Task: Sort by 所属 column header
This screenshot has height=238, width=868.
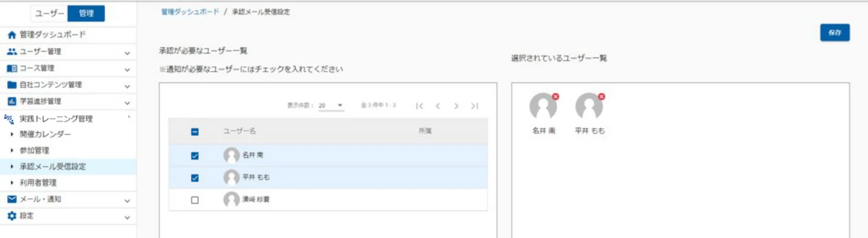Action: point(425,131)
